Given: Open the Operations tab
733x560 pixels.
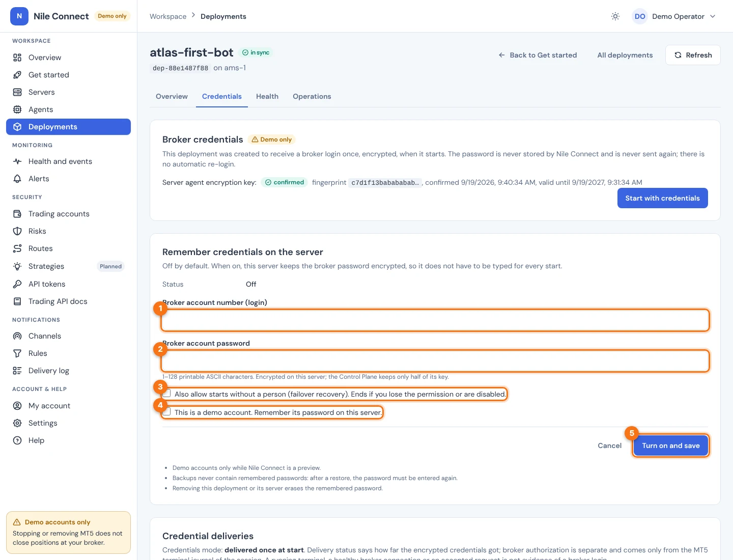Looking at the screenshot, I should [x=312, y=96].
